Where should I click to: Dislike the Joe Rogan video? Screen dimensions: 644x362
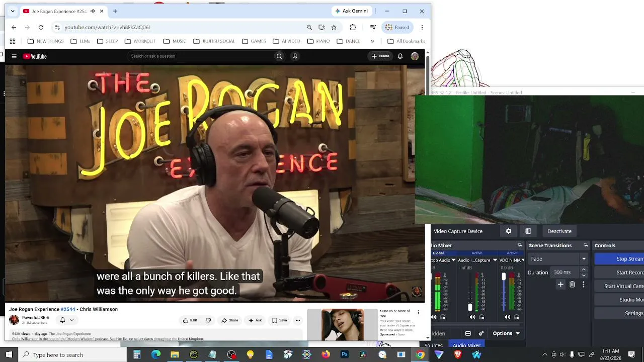[x=208, y=320]
